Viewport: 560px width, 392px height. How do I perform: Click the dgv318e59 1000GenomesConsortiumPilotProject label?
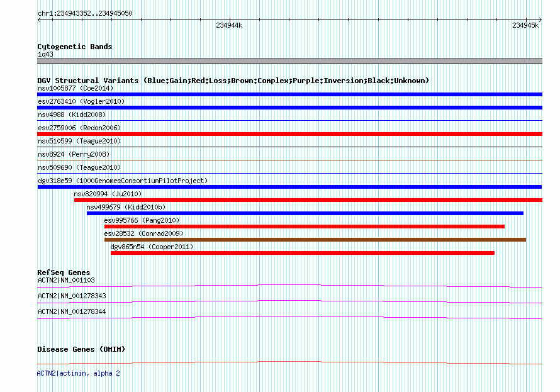pyautogui.click(x=123, y=181)
